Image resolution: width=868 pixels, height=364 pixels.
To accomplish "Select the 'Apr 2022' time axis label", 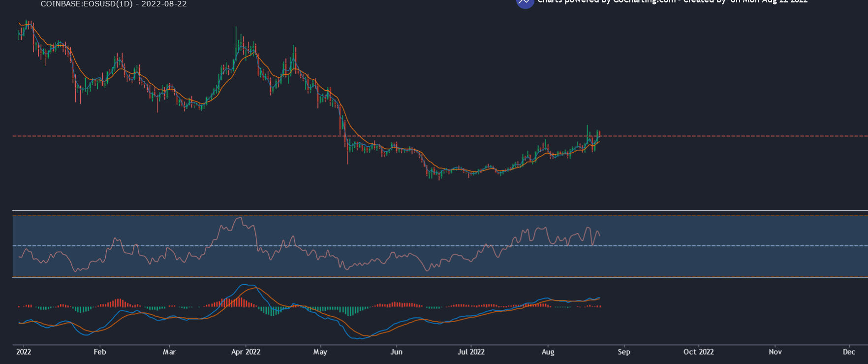I will click(246, 352).
